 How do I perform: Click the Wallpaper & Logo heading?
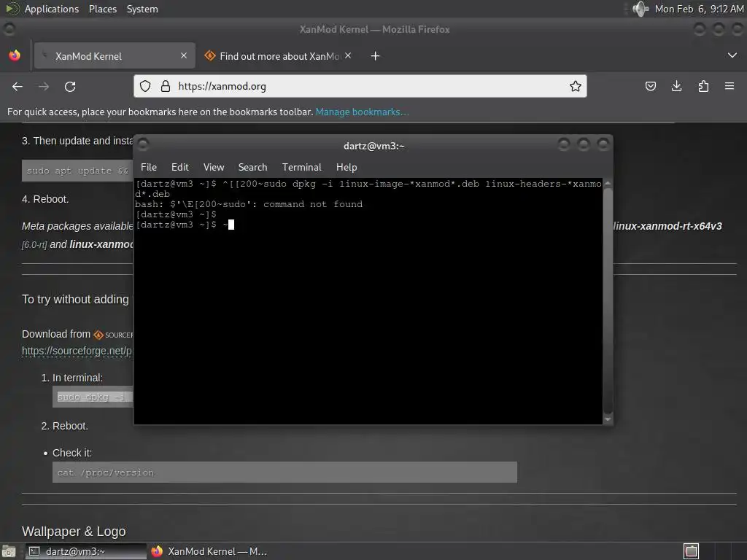(74, 532)
